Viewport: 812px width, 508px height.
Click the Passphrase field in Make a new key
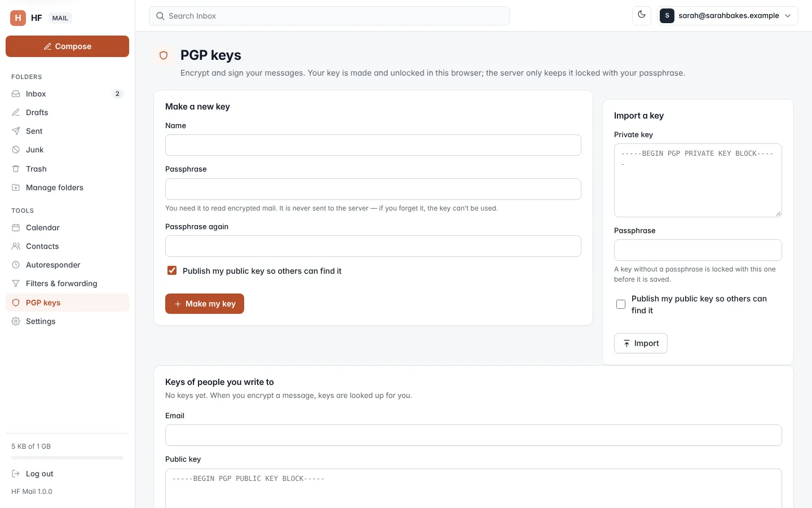tap(373, 189)
